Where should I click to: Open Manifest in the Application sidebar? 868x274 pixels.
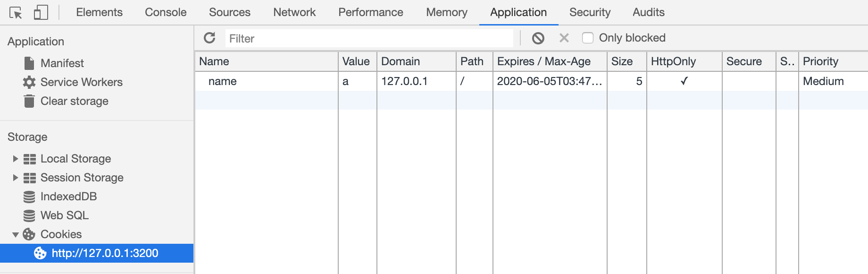click(x=62, y=63)
